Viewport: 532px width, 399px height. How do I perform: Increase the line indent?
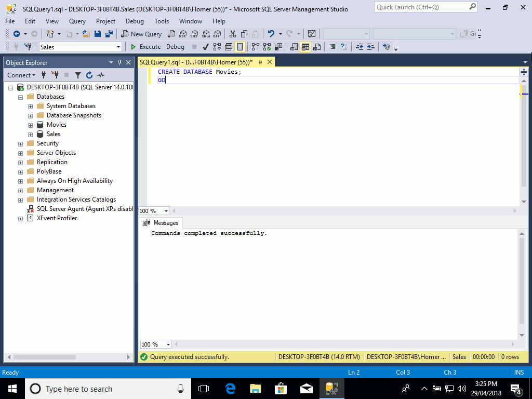pyautogui.click(x=371, y=47)
